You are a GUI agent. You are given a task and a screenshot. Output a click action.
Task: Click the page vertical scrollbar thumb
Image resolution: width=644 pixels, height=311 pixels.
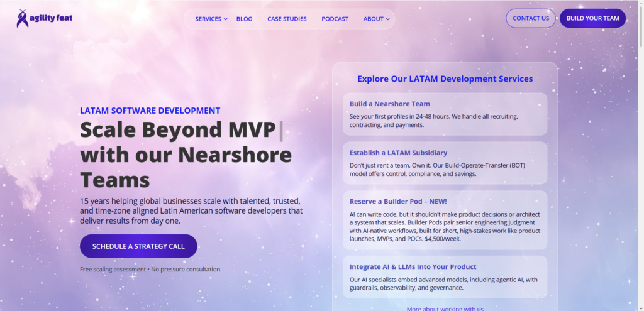point(640,26)
